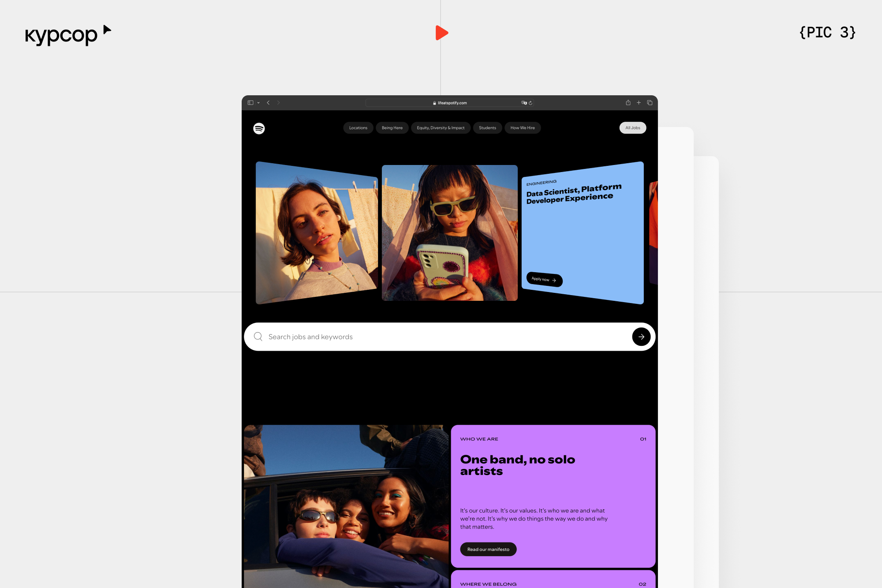
Task: Click the Read our manifesto button
Action: (488, 549)
